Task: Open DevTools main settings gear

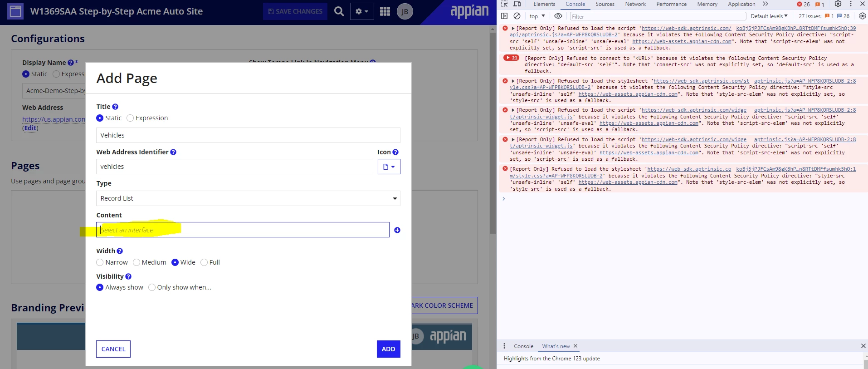Action: [838, 4]
